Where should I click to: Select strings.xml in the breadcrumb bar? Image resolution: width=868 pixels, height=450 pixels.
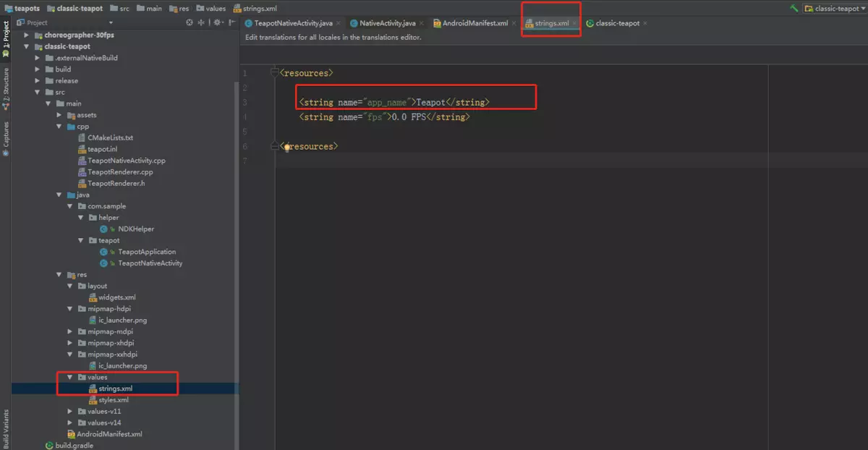255,9
